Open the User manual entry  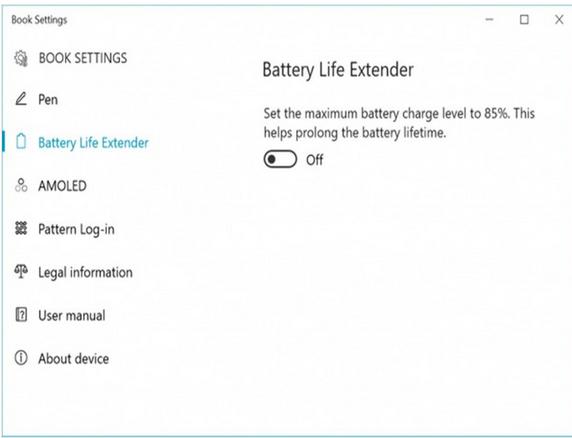pyautogui.click(x=72, y=315)
